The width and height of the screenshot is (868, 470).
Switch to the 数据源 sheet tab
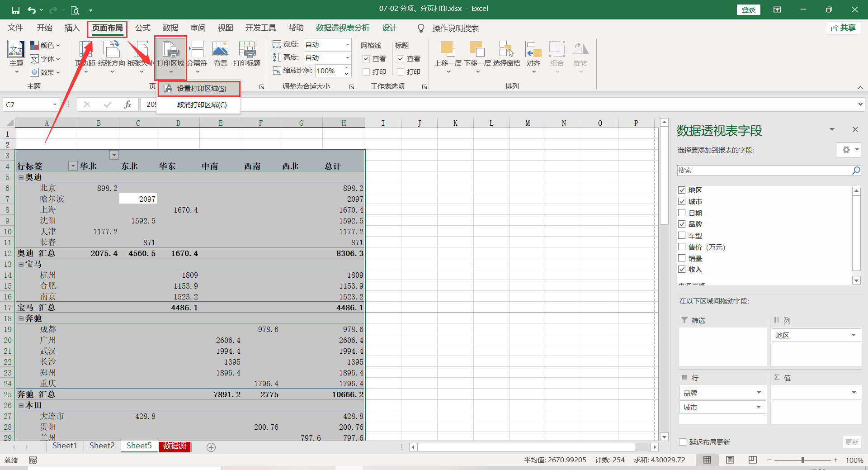coord(175,446)
